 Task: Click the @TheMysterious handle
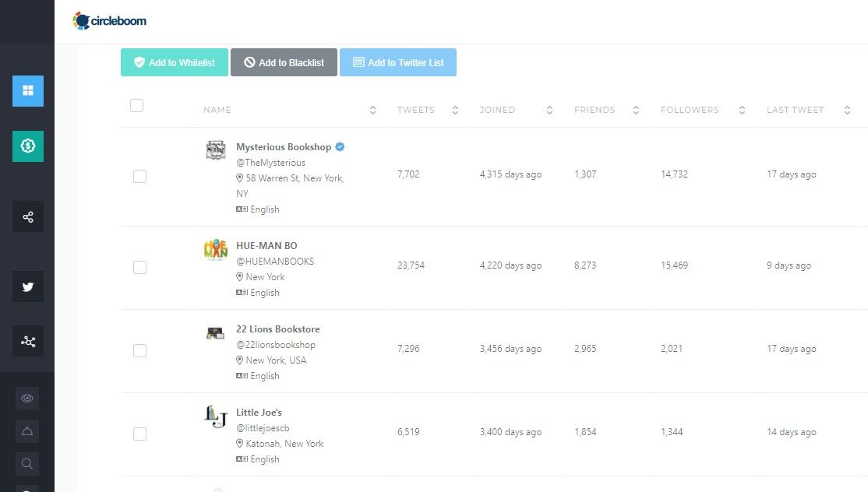270,163
